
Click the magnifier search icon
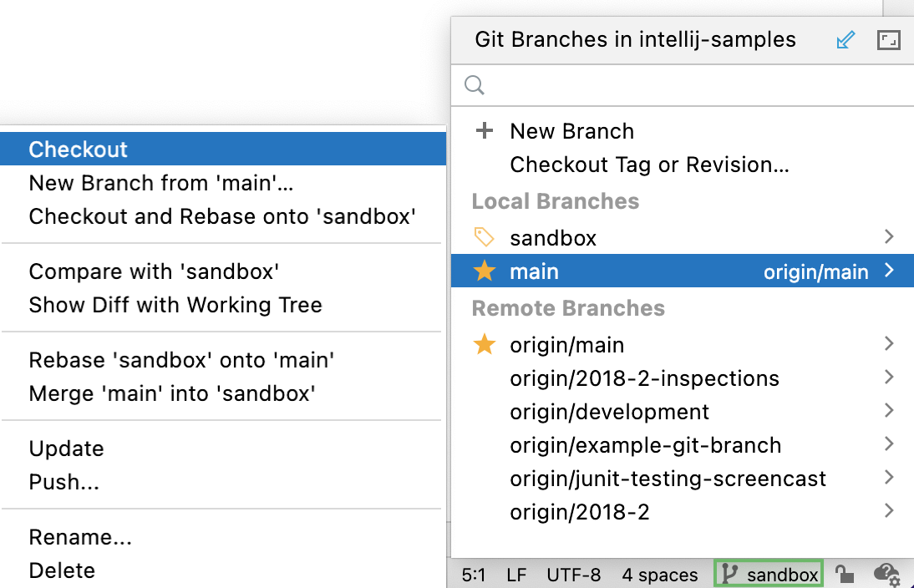[x=474, y=84]
